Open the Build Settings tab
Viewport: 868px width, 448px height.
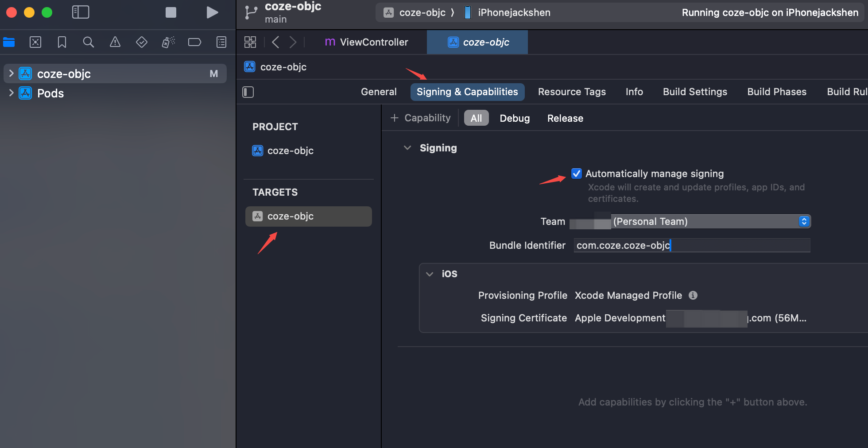(x=695, y=92)
